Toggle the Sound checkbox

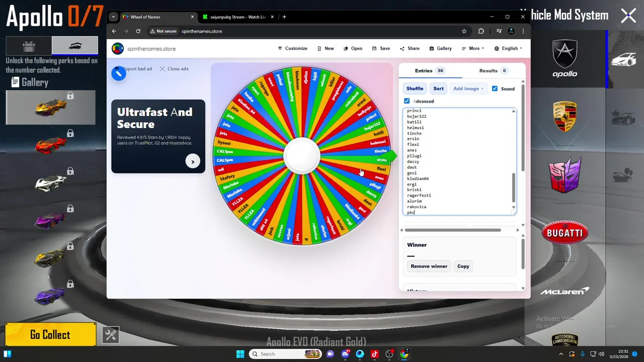[495, 88]
